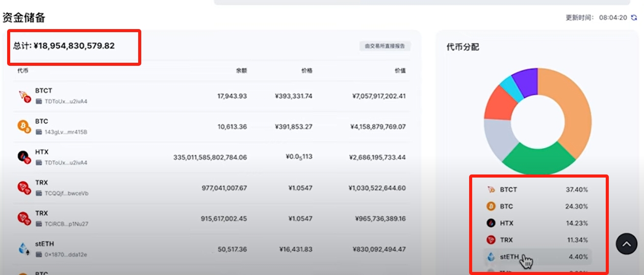
Task: Click the TRX icon in row TCiRCB...p1Nu27
Action: pos(24,218)
